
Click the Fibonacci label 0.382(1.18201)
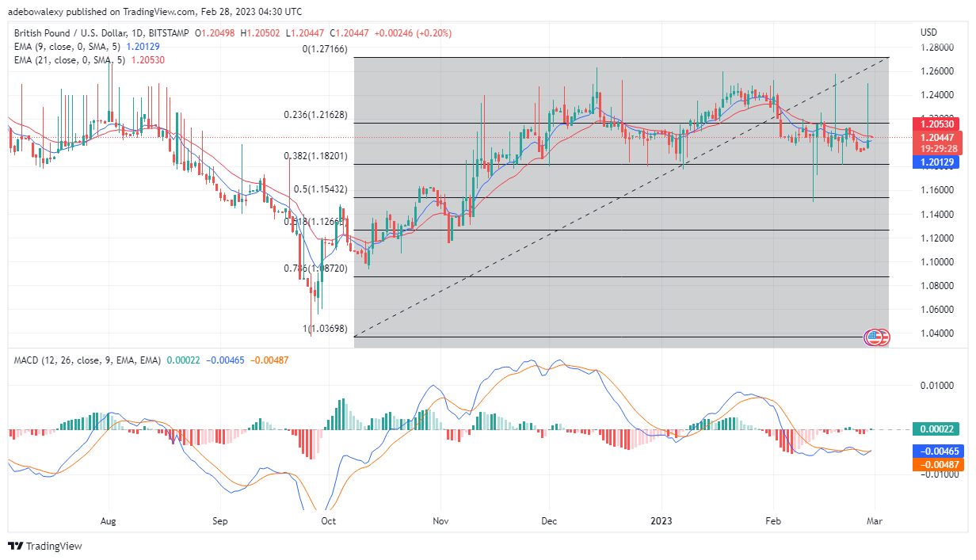pyautogui.click(x=315, y=156)
